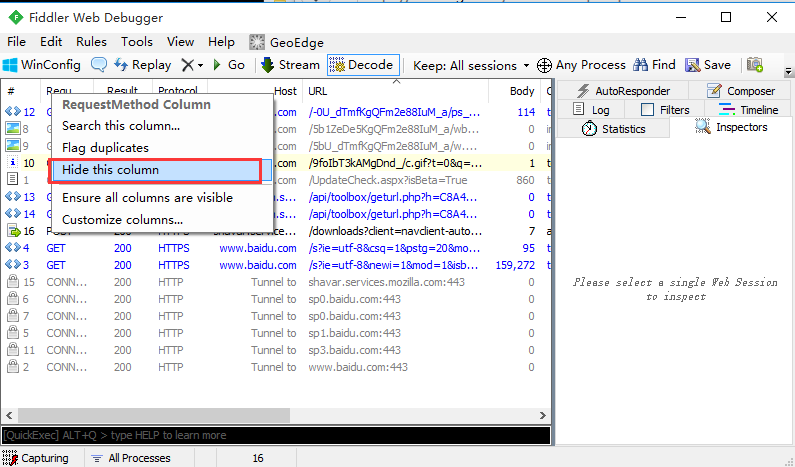The image size is (795, 467).
Task: Click the info icon of session 10
Action: [x=13, y=163]
